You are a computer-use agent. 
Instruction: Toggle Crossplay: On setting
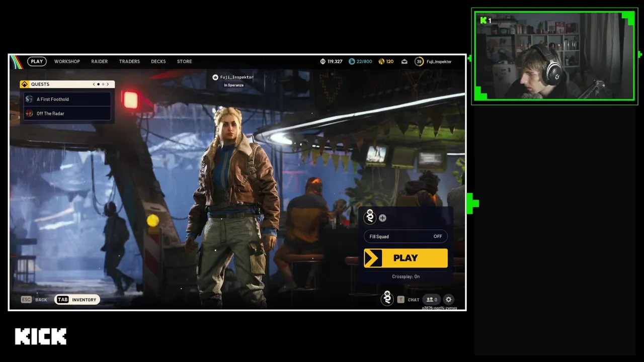[406, 277]
